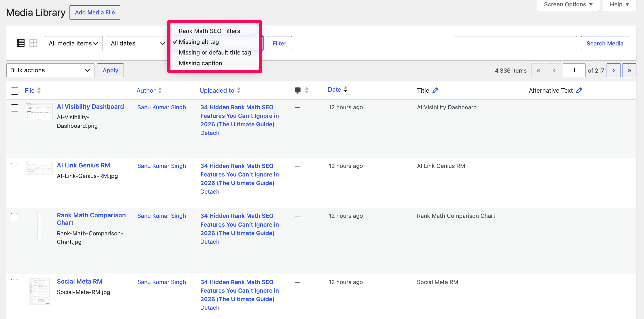Open AI Link Genius RM thumbnail
644x319 pixels.
pyautogui.click(x=39, y=169)
